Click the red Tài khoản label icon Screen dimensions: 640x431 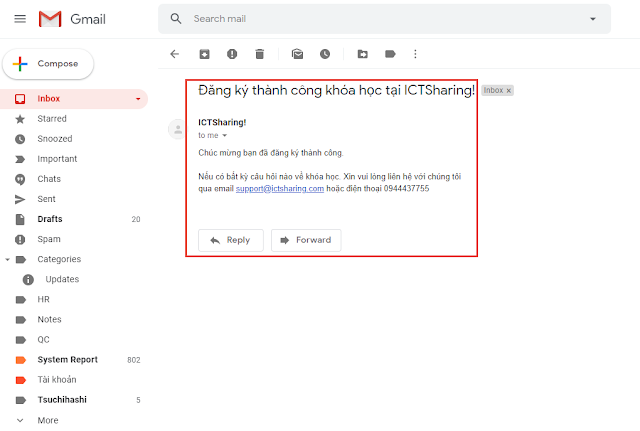point(20,380)
